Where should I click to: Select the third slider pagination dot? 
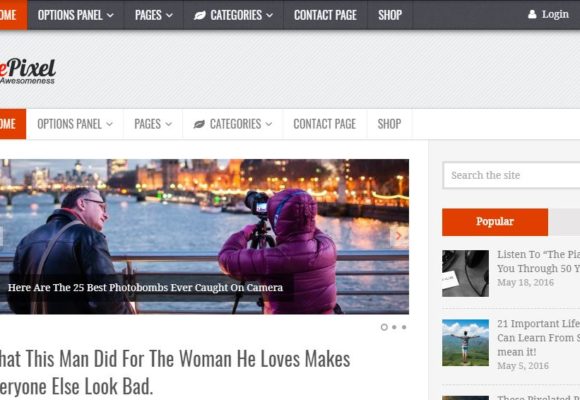(404, 327)
